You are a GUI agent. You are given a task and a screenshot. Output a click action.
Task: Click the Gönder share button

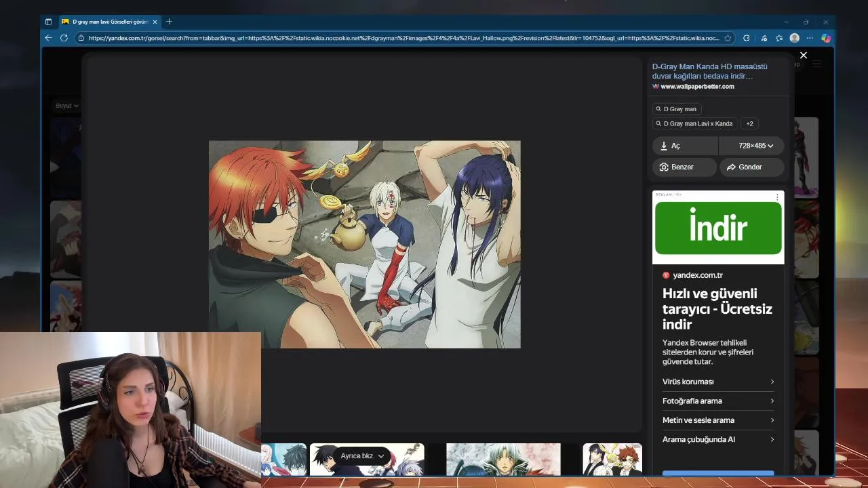pyautogui.click(x=751, y=167)
